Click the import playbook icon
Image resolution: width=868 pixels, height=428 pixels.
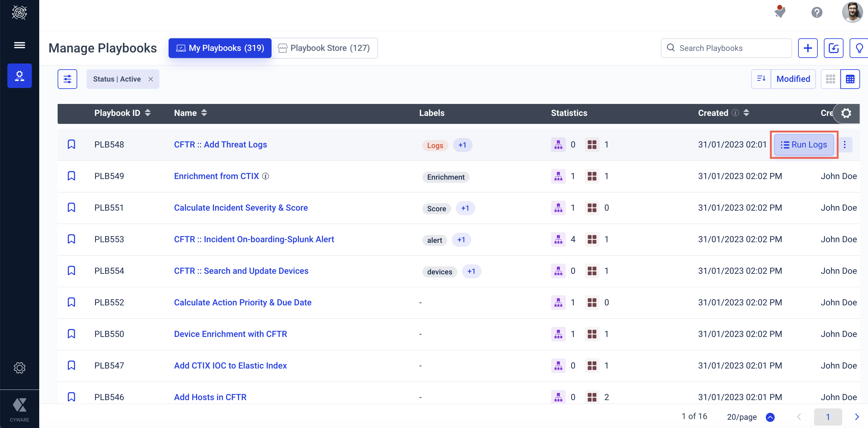[x=833, y=48]
